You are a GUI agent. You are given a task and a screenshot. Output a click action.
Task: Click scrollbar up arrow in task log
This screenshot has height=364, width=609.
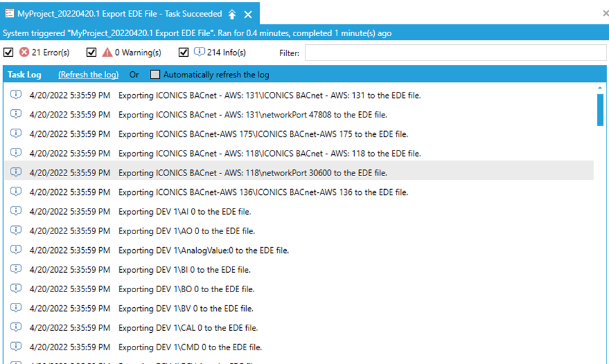point(600,88)
